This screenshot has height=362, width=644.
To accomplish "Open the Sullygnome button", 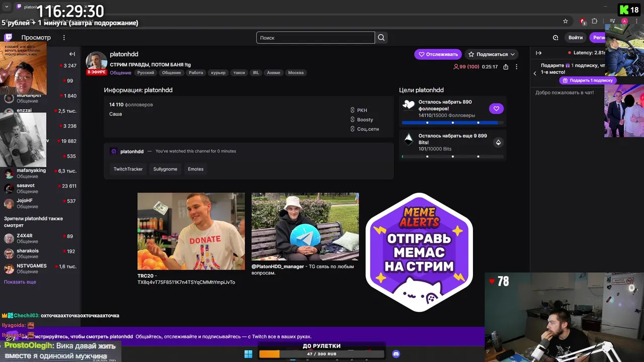I will pyautogui.click(x=165, y=169).
